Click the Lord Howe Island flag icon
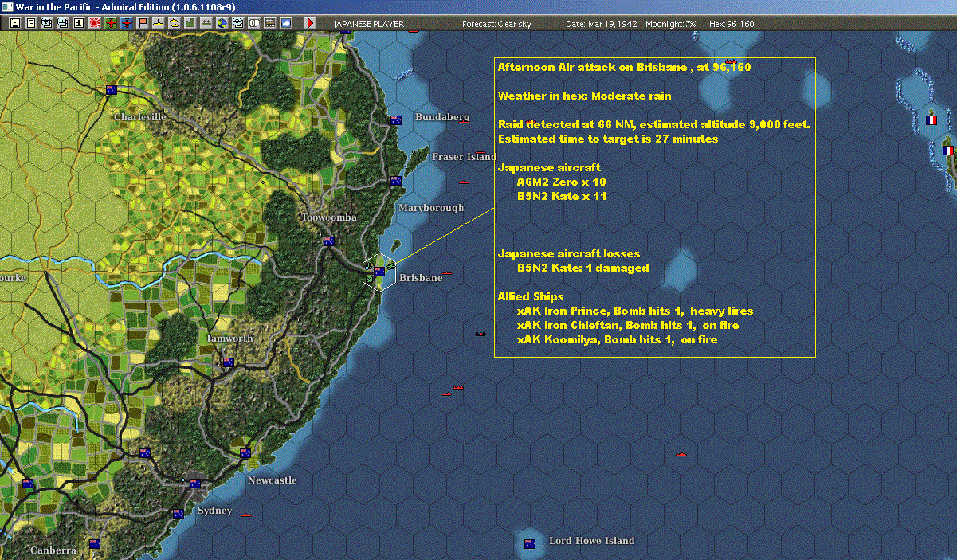The width and height of the screenshot is (957, 560). click(529, 544)
